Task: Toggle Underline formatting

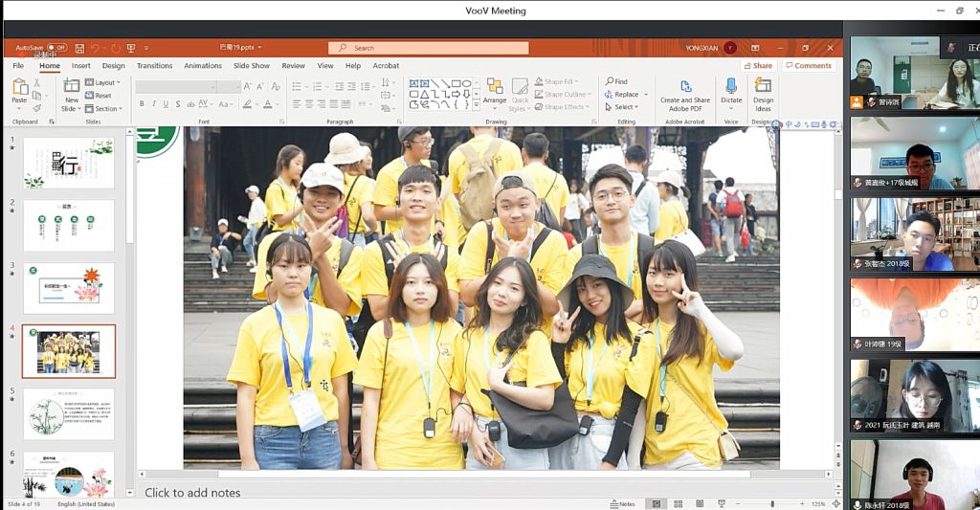Action: tap(166, 104)
